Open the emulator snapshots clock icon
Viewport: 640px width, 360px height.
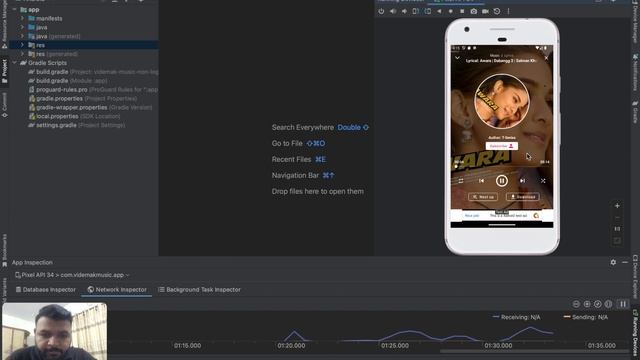coord(497,11)
